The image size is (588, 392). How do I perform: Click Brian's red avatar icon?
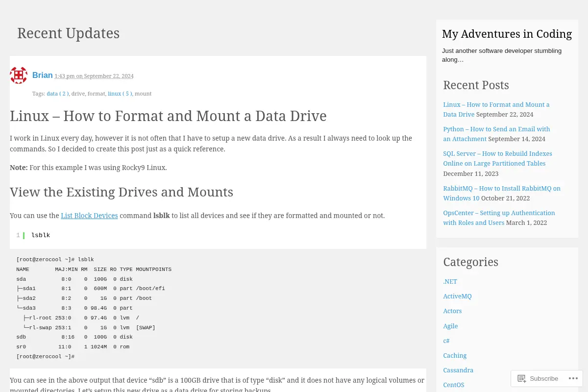click(19, 75)
